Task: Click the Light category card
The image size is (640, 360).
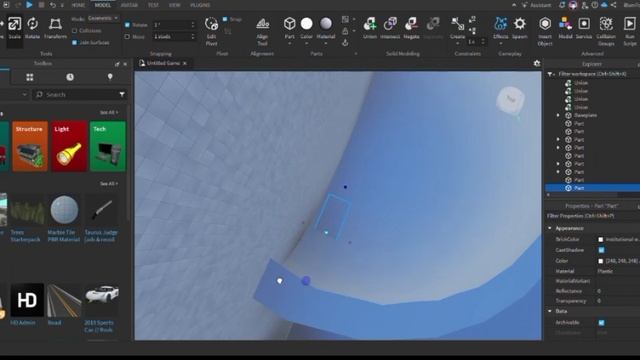Action: pyautogui.click(x=69, y=146)
